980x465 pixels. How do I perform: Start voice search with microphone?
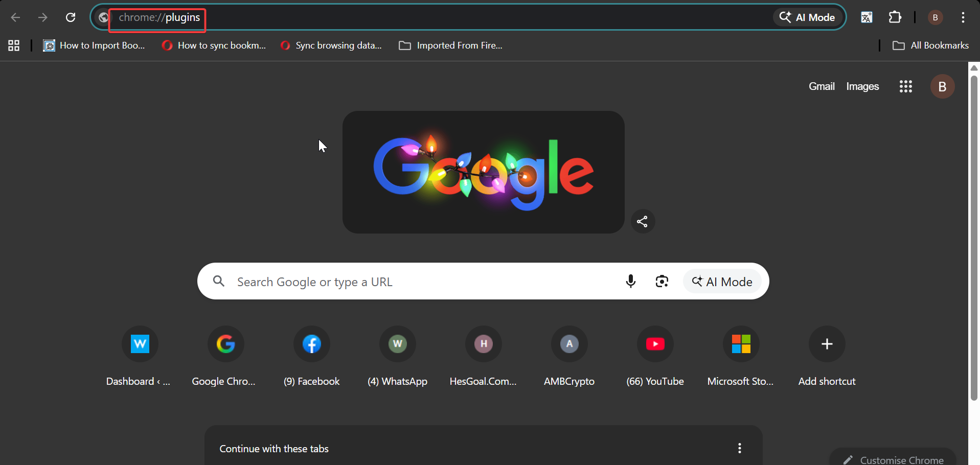pyautogui.click(x=631, y=281)
